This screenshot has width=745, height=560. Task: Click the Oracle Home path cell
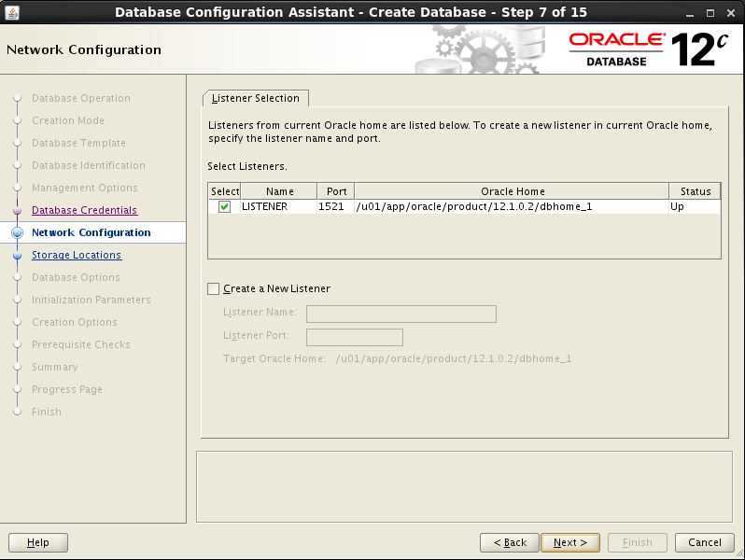pos(512,206)
